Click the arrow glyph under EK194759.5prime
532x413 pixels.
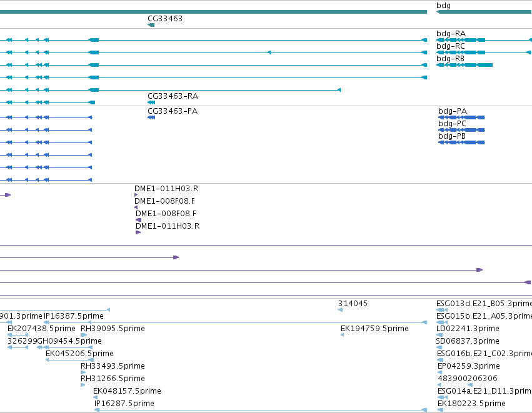pos(342,335)
